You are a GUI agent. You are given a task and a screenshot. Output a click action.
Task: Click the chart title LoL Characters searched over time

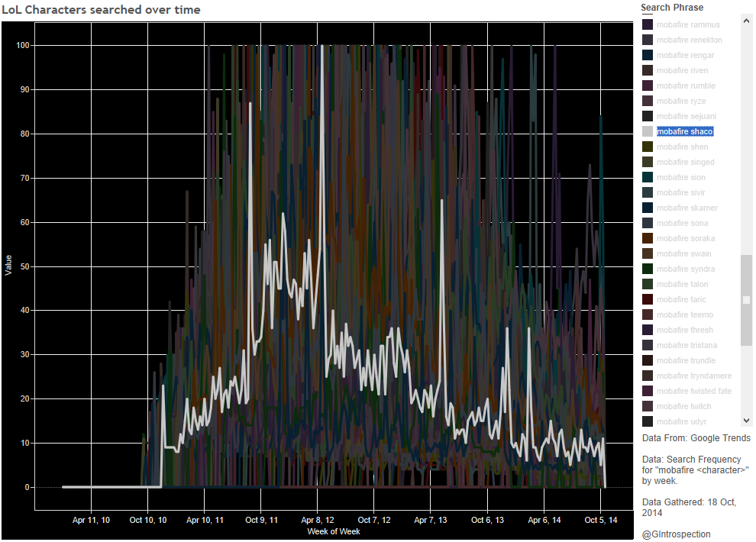[101, 9]
